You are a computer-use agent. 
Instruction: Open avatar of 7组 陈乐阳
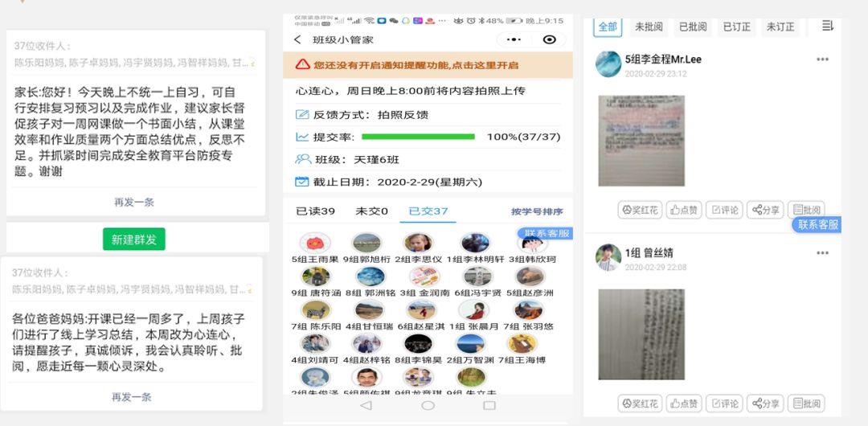tap(316, 310)
